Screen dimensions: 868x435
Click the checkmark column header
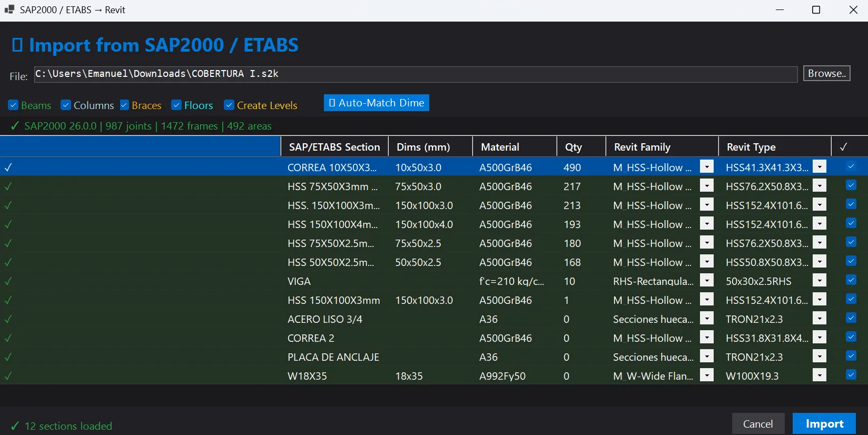850,147
